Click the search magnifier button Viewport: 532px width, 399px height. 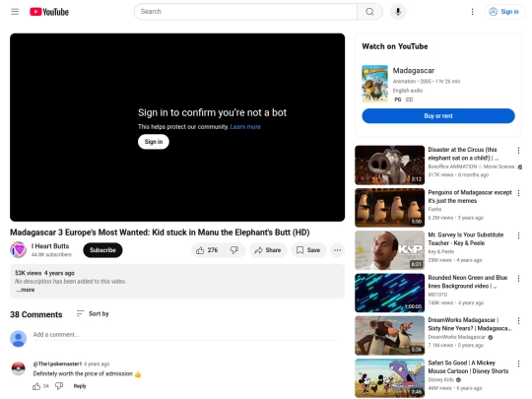click(x=369, y=12)
